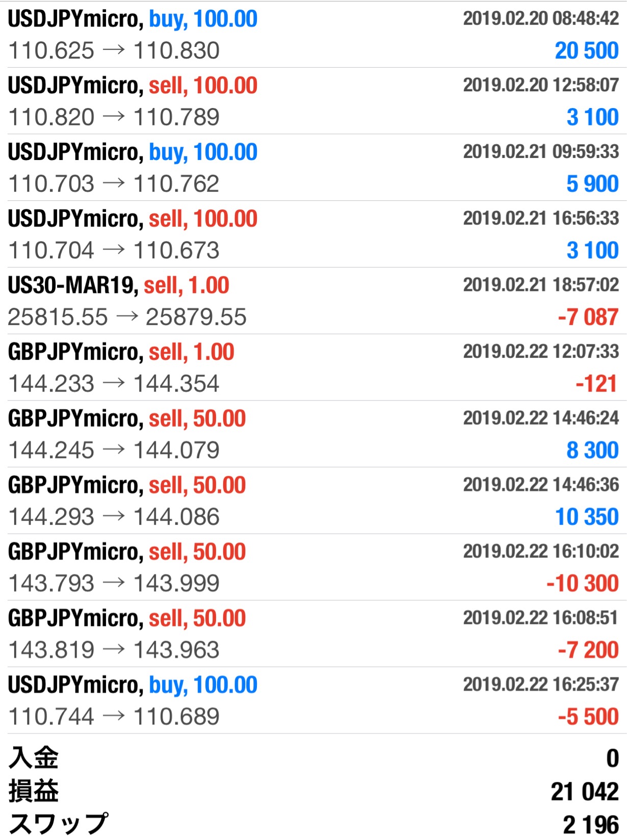
Task: Tap the 21 042 total profit value
Action: point(585,792)
